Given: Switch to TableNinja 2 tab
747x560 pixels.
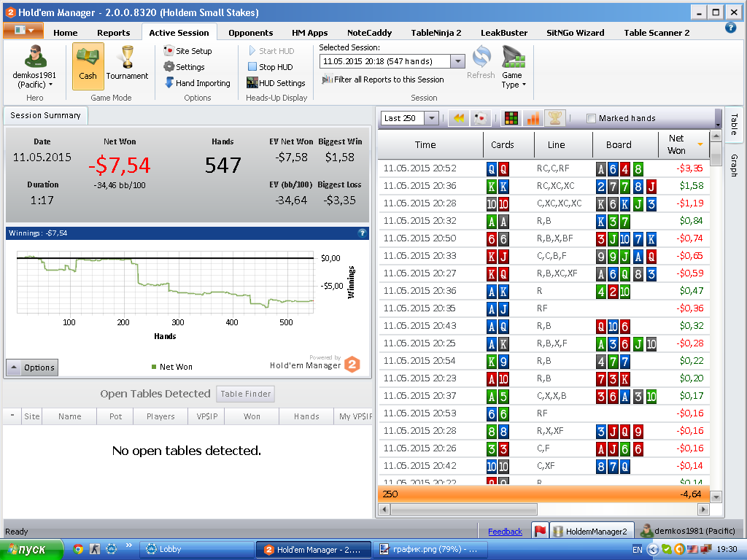Looking at the screenshot, I should point(436,32).
